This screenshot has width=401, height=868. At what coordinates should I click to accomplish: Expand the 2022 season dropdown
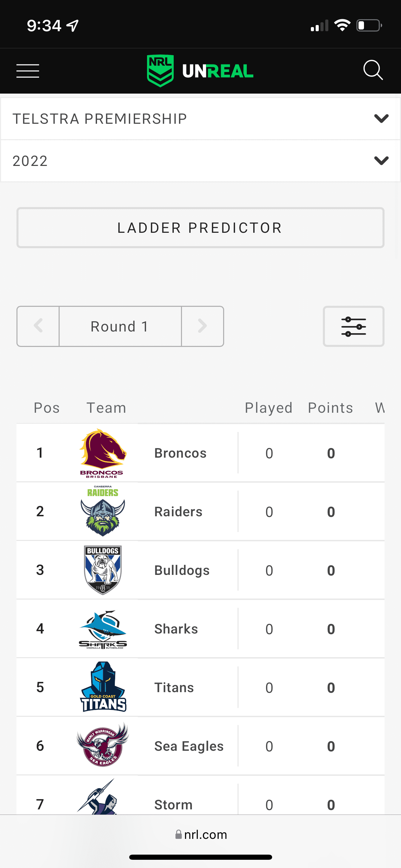[x=200, y=161]
